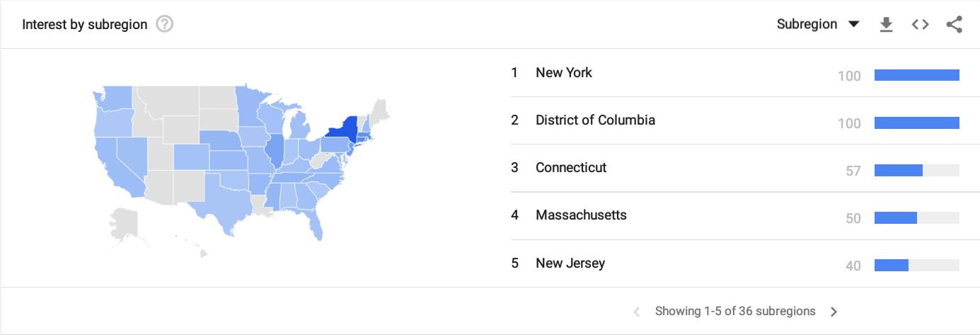The width and height of the screenshot is (980, 335).
Task: Open the Connecticut subregion entry
Action: (x=571, y=168)
